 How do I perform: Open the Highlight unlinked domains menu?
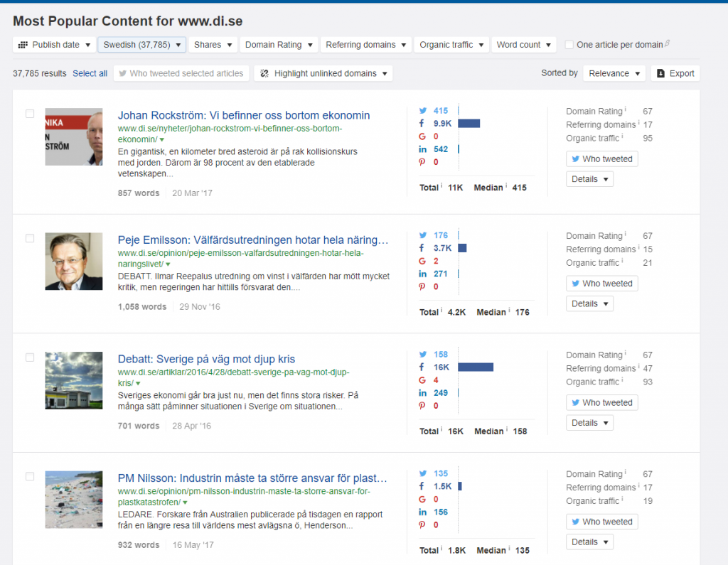[x=324, y=73]
